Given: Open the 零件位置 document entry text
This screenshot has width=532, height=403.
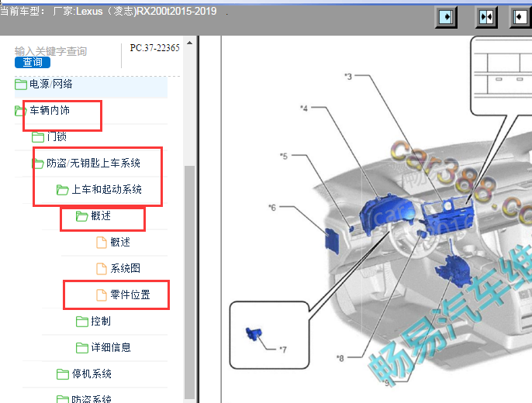Looking at the screenshot, I should [x=130, y=294].
